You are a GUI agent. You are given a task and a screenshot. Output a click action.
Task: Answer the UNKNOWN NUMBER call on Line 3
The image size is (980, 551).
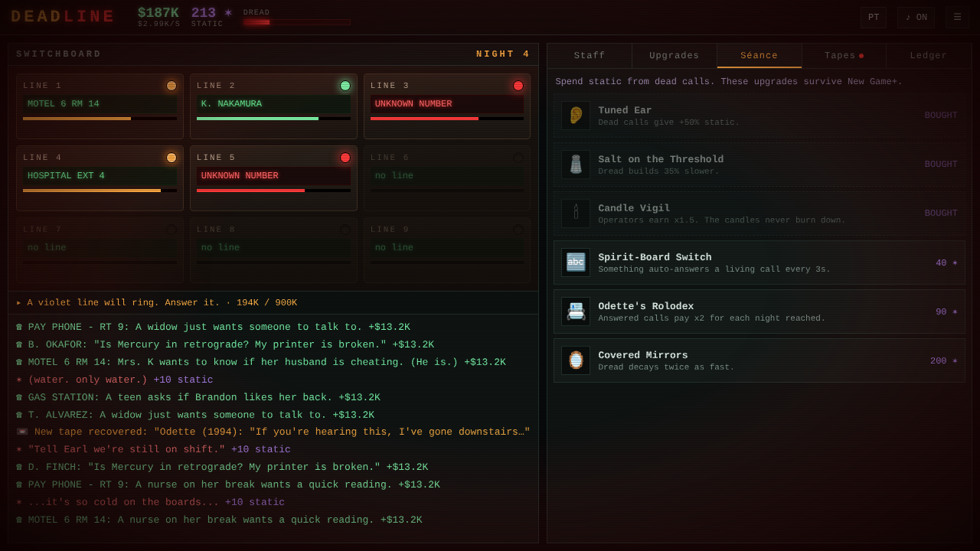[x=447, y=106]
